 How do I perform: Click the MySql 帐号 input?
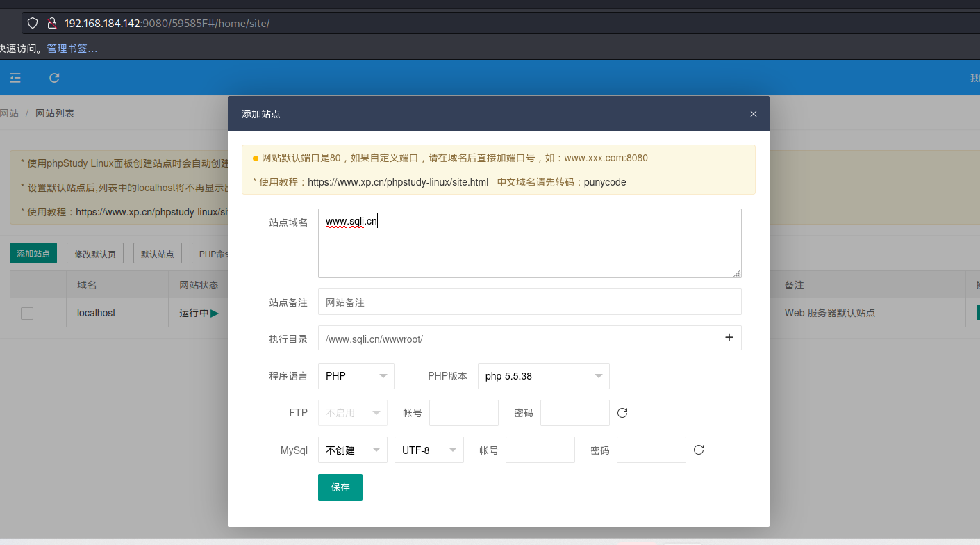tap(540, 450)
